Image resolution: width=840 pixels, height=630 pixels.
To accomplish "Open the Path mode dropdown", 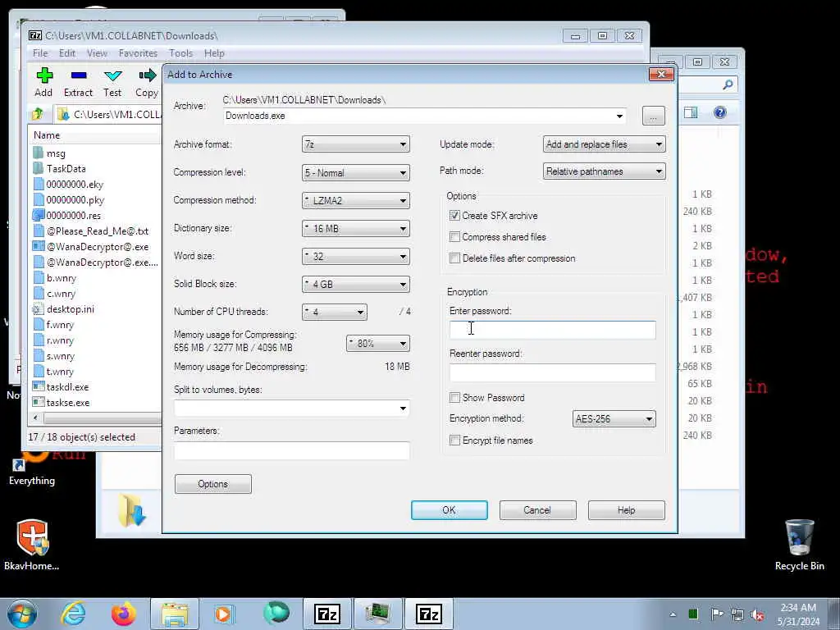I will (605, 171).
